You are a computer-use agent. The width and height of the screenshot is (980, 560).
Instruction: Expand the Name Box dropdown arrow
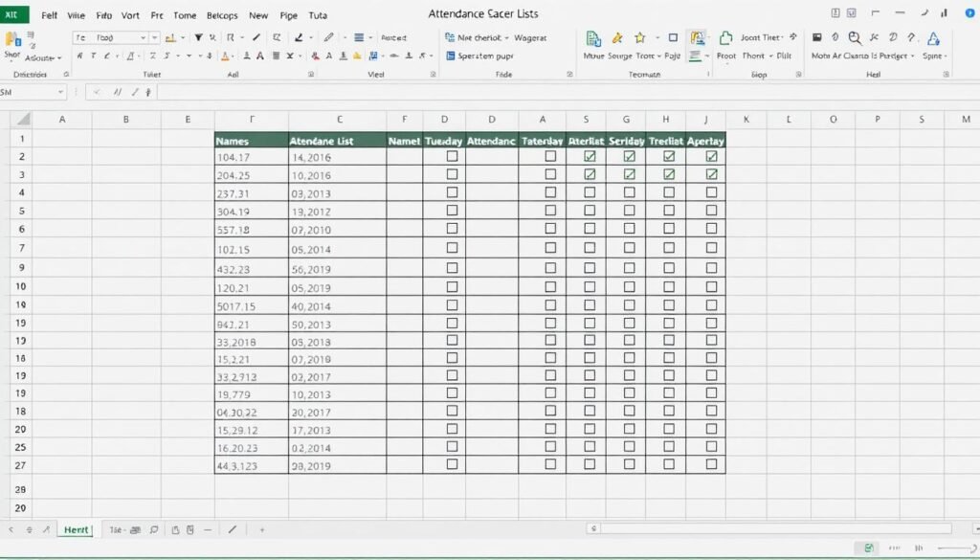61,92
